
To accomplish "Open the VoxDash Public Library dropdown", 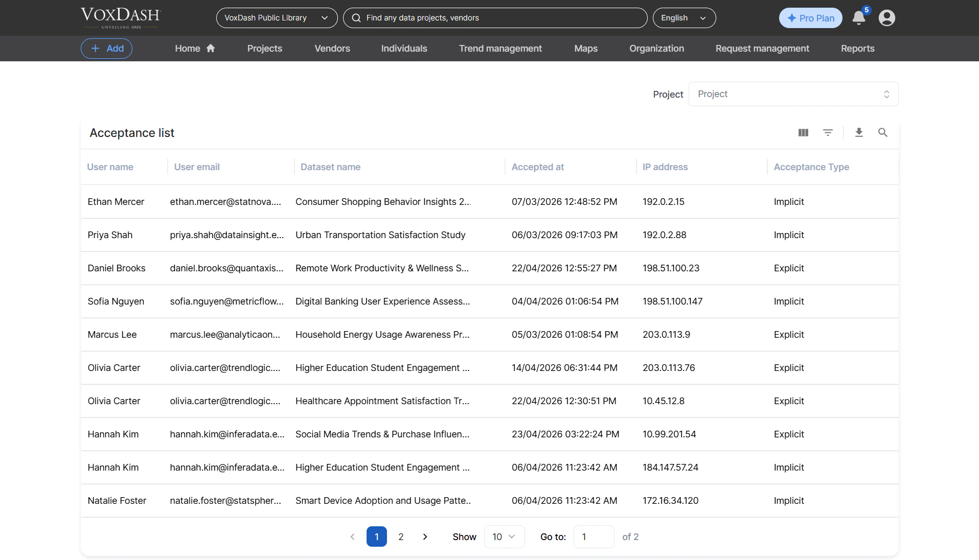I will tap(277, 18).
